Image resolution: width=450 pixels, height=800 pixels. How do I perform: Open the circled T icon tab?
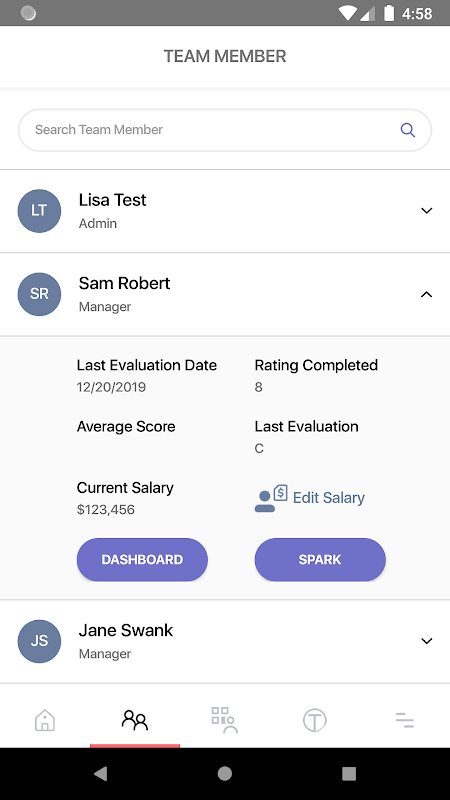coord(315,720)
